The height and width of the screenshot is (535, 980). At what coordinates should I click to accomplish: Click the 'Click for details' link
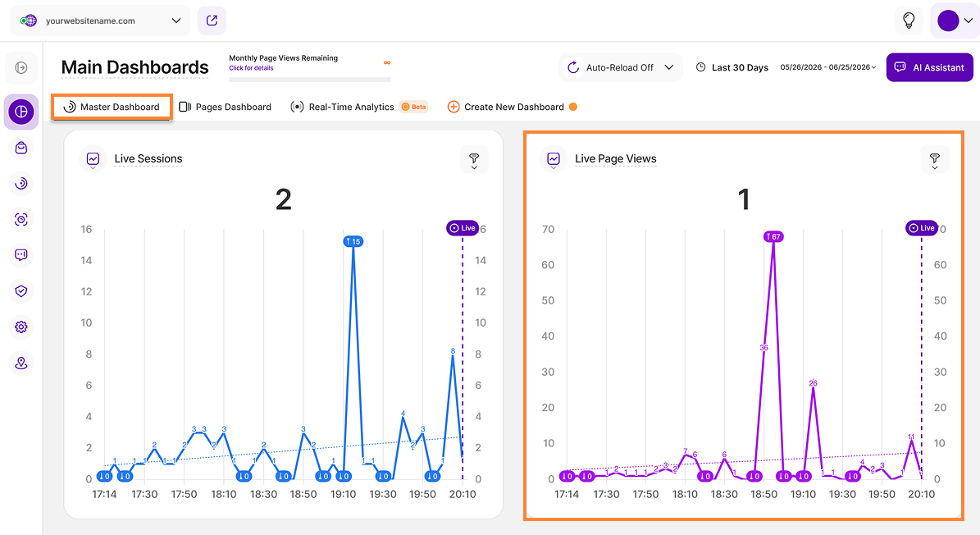[251, 68]
